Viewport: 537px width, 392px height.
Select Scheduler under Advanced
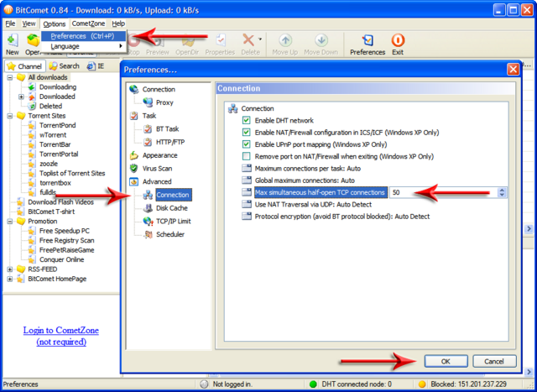pos(170,234)
